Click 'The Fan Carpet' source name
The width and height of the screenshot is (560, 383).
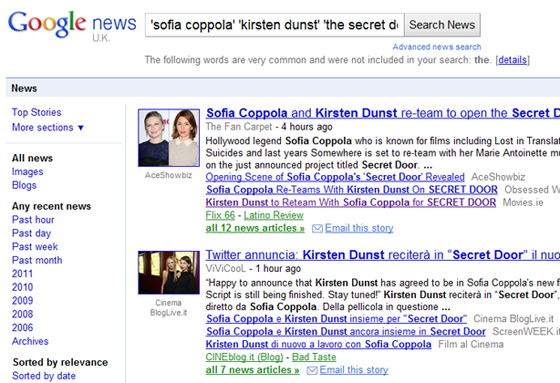coord(239,127)
